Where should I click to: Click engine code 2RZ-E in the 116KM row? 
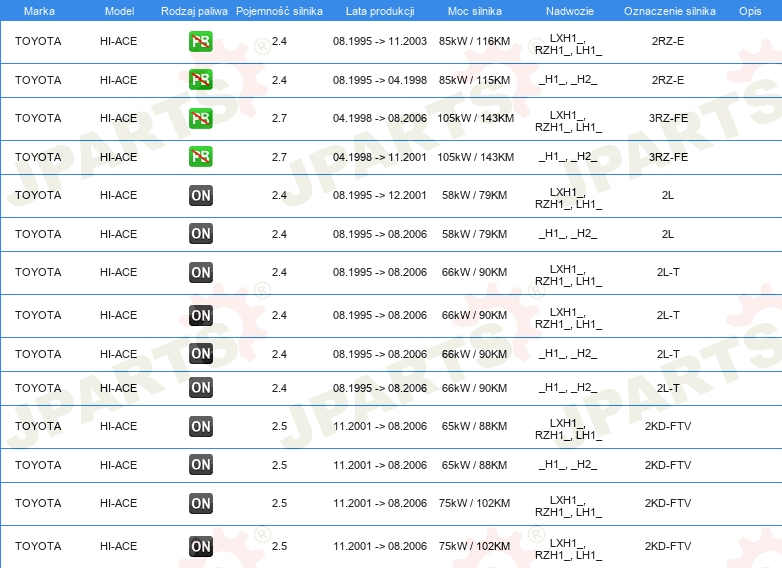668,41
